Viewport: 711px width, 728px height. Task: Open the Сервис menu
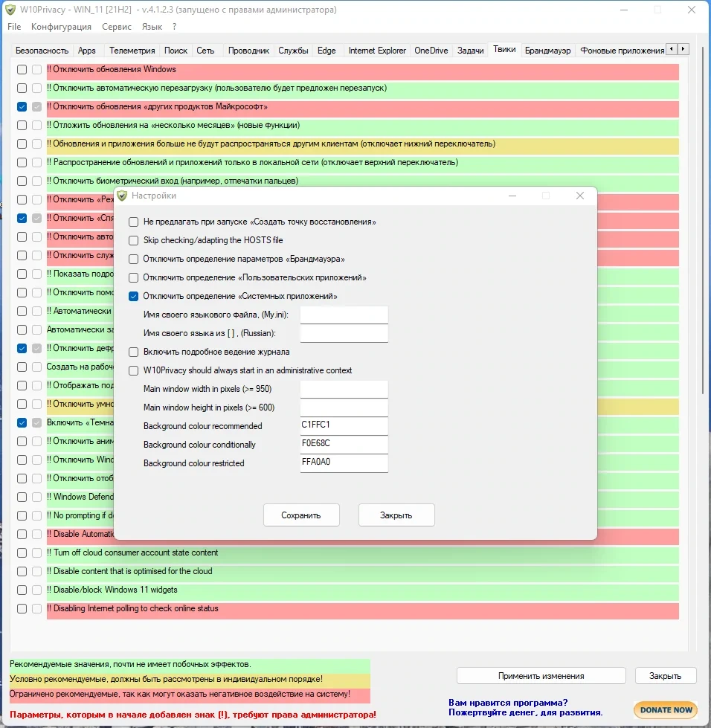click(x=117, y=27)
